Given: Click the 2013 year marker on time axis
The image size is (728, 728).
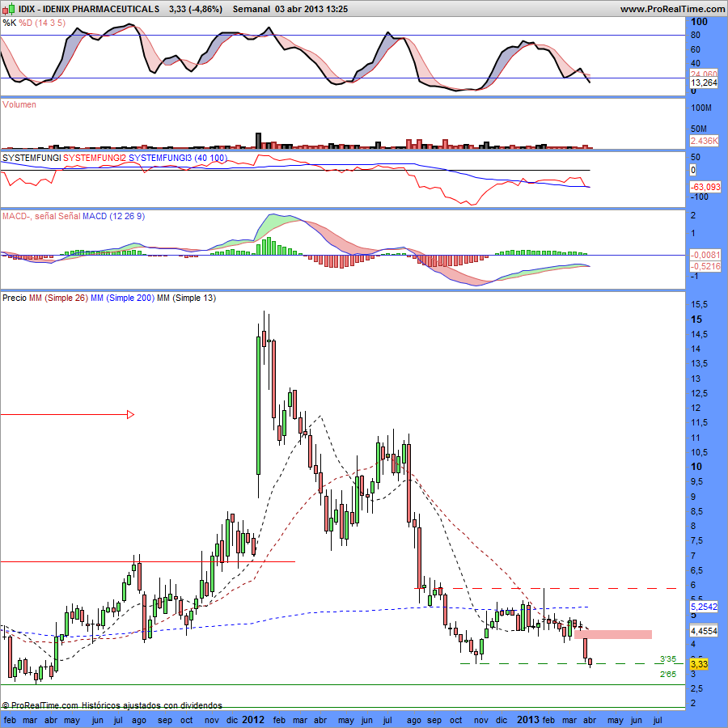Looking at the screenshot, I should [528, 720].
